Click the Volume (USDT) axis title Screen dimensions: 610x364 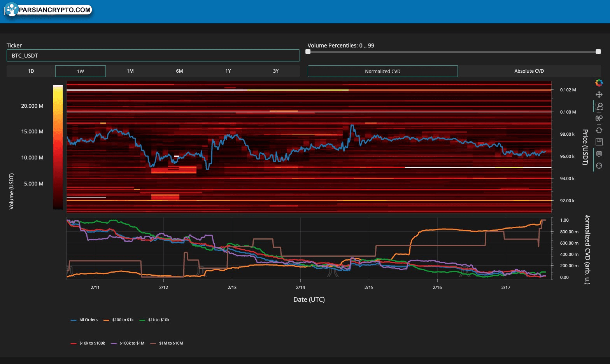pos(11,191)
